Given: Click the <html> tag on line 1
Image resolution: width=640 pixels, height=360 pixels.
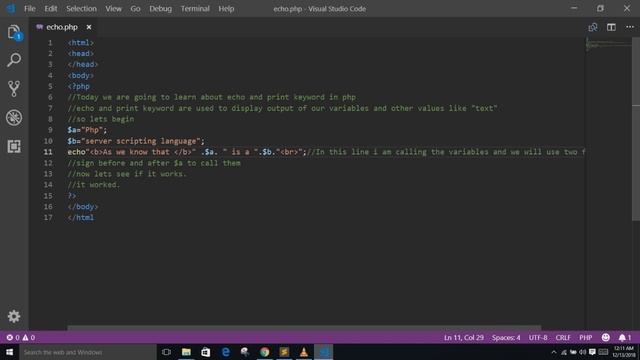Looking at the screenshot, I should click(x=80, y=42).
